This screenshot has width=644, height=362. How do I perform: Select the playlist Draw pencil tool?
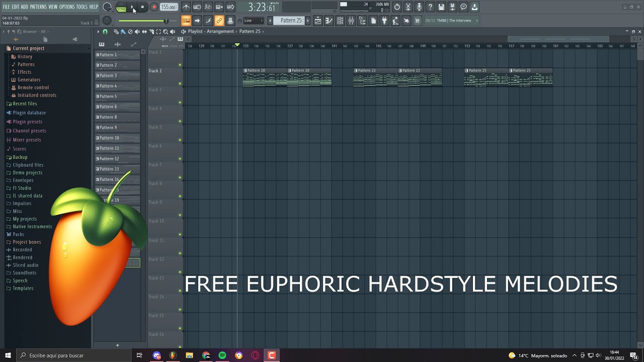coord(116,32)
